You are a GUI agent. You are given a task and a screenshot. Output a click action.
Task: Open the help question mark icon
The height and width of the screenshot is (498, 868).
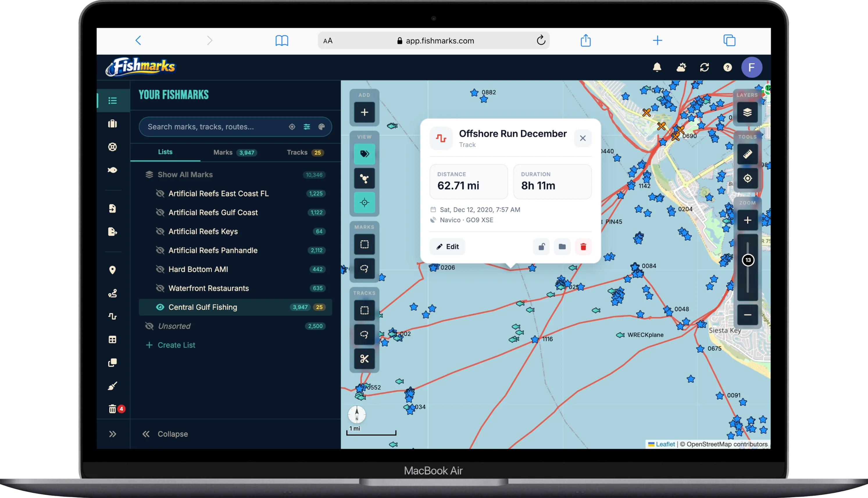(728, 67)
